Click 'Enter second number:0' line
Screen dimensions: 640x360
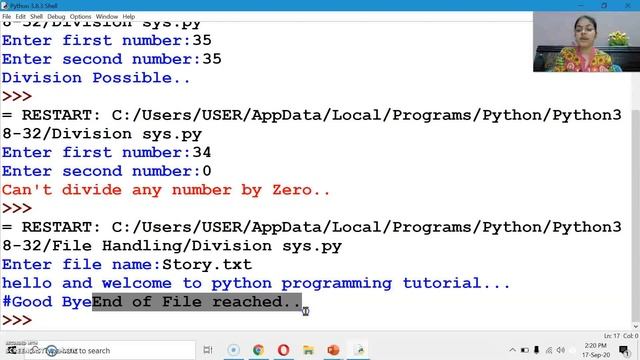(107, 171)
